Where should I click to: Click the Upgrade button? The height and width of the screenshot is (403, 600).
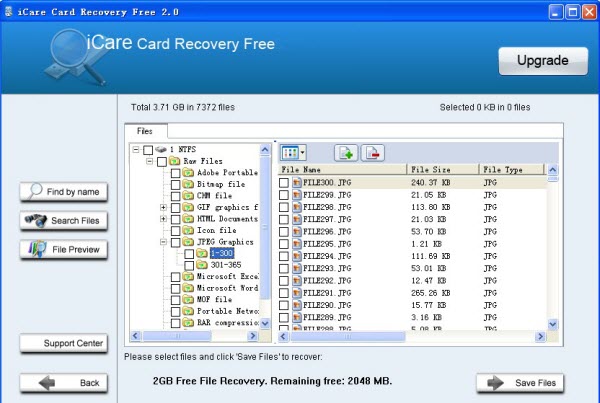pos(543,61)
